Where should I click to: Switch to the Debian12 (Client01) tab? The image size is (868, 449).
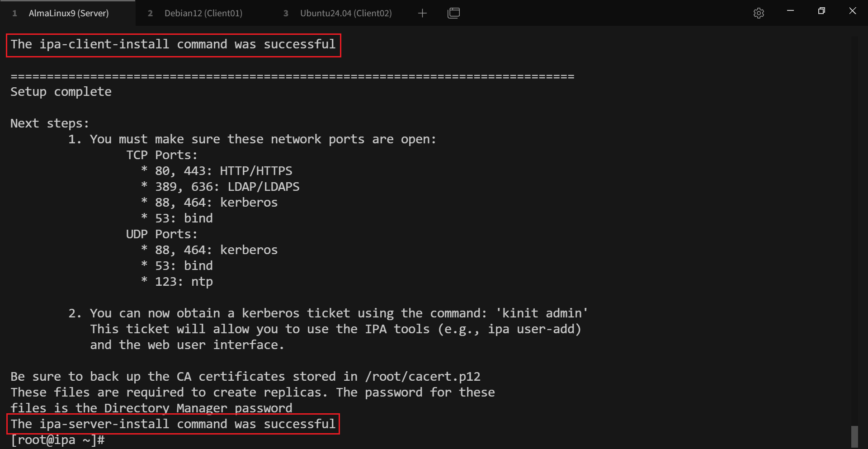point(203,13)
